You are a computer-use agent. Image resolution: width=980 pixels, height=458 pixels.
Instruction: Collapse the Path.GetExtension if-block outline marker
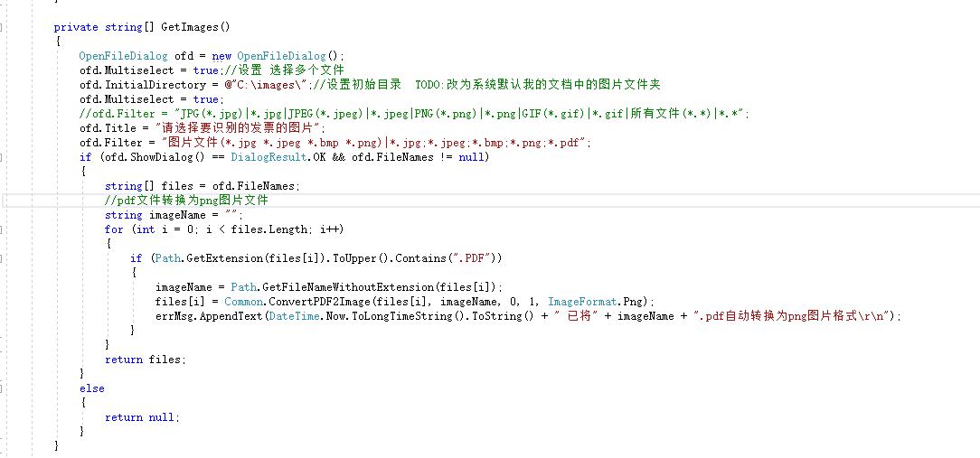pyautogui.click(x=2, y=258)
